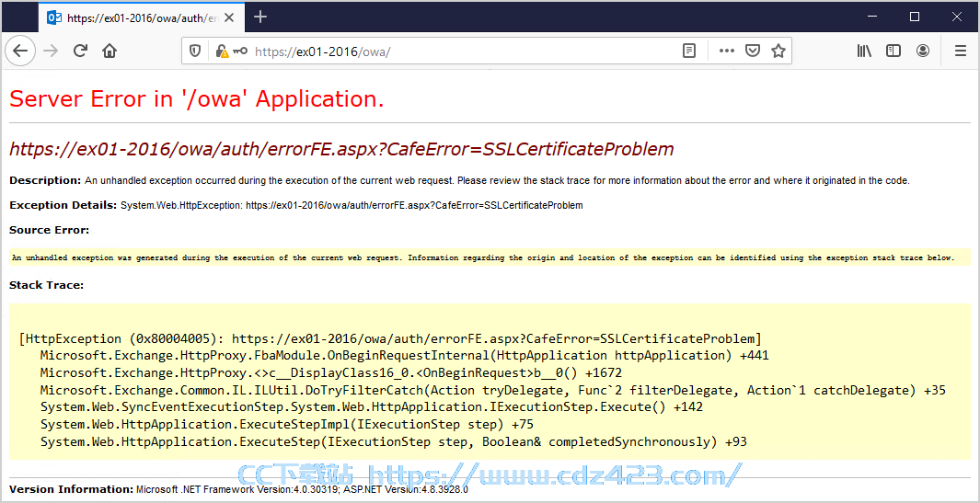Click the ILUtil.DoTryFilterCatch stack line
This screenshot has width=980, height=503.
[492, 391]
